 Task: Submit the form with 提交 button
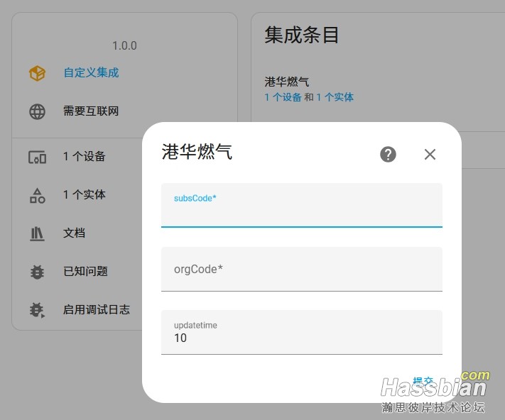point(423,382)
